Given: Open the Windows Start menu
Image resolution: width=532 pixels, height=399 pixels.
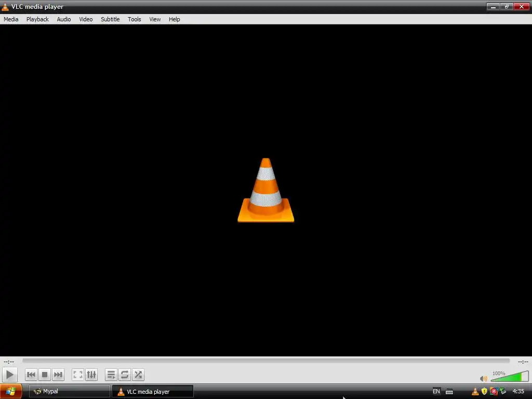Looking at the screenshot, I should click(x=11, y=392).
